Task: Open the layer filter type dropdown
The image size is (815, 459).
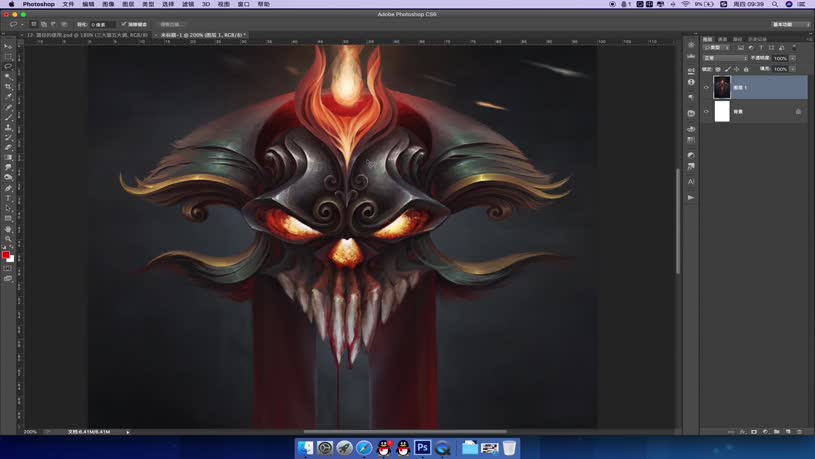Action: [717, 48]
